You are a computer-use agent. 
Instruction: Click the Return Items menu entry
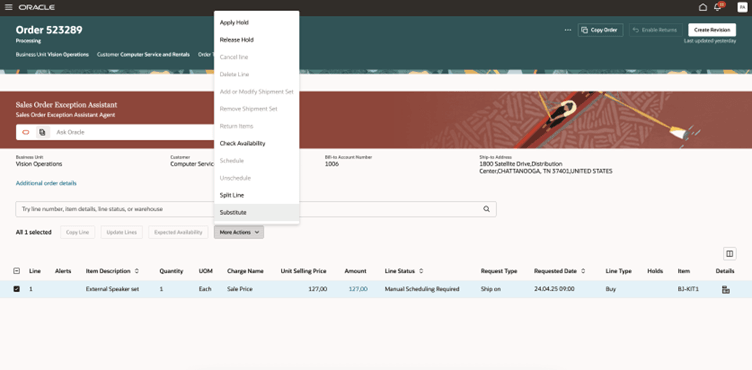click(257, 126)
